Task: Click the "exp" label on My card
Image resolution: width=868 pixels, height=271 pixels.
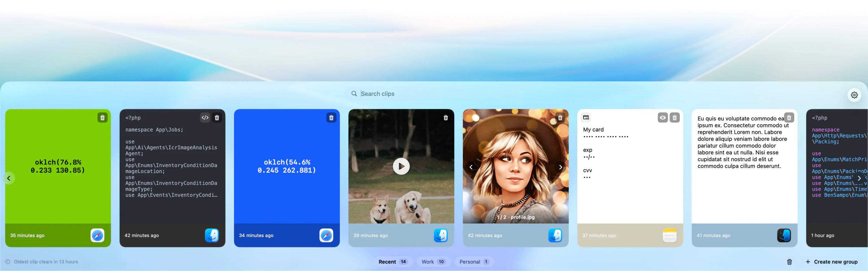Action: click(x=588, y=150)
